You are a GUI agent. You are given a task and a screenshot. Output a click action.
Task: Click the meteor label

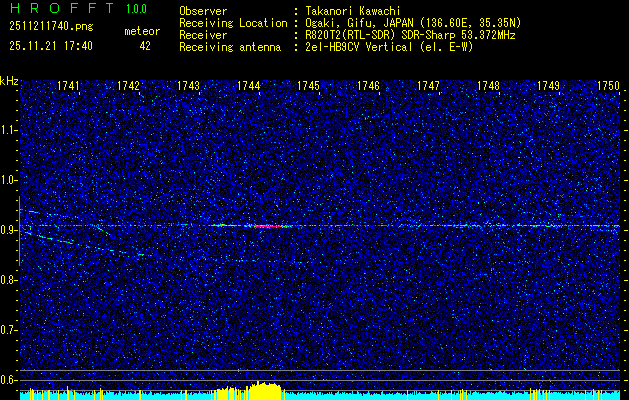[x=142, y=31]
